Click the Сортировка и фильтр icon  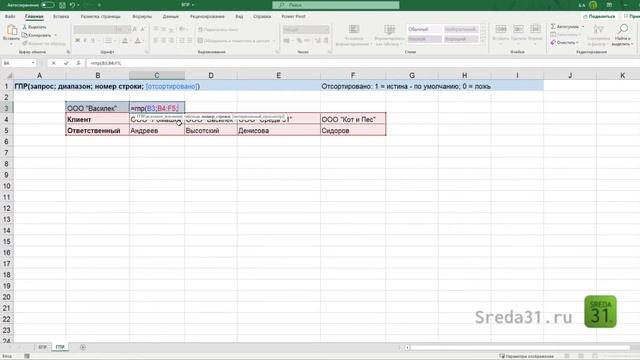(598, 30)
